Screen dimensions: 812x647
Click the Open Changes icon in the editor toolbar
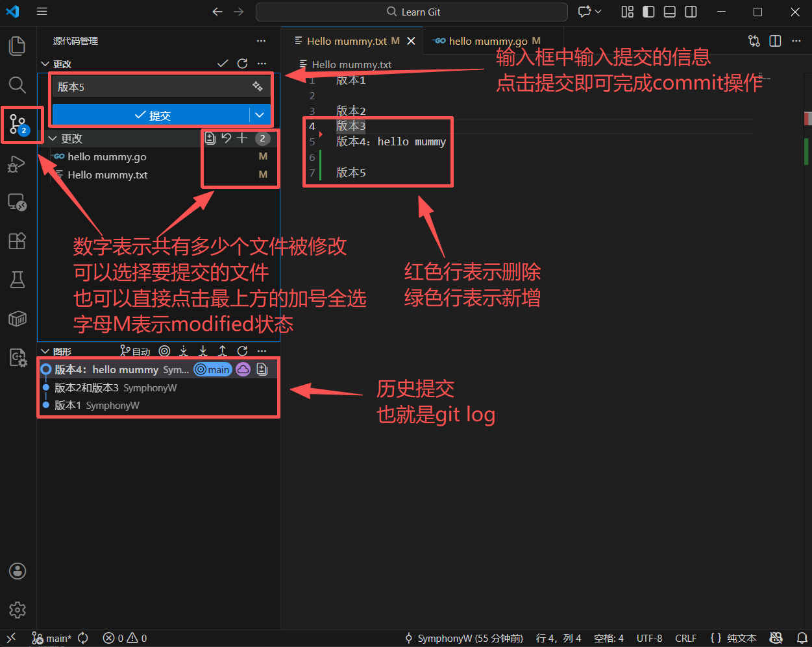point(754,41)
